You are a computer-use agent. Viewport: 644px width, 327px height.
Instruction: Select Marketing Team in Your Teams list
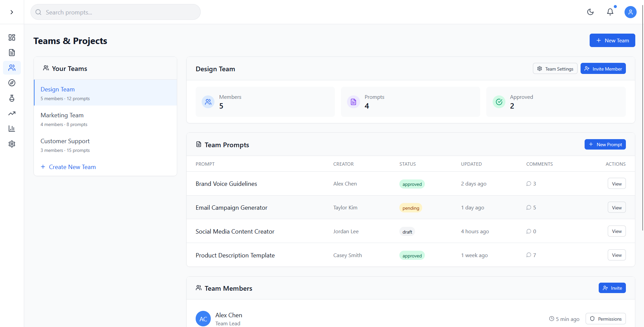[x=105, y=119]
